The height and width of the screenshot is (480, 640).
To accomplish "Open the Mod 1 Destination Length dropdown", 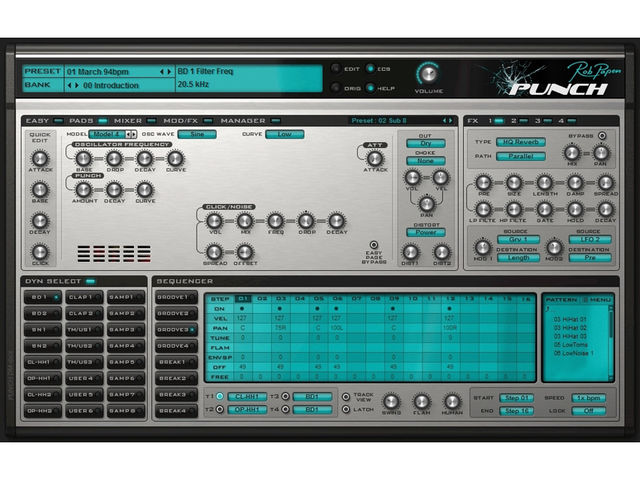I will click(518, 258).
